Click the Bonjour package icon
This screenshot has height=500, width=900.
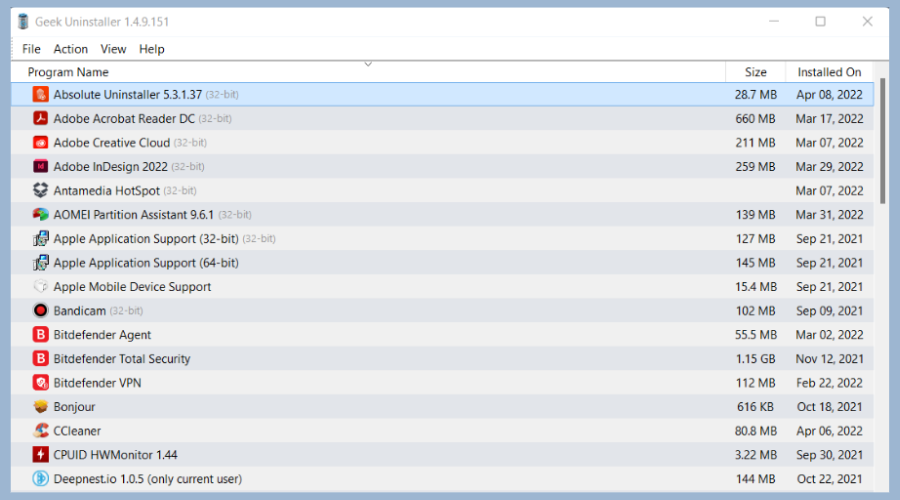point(40,406)
